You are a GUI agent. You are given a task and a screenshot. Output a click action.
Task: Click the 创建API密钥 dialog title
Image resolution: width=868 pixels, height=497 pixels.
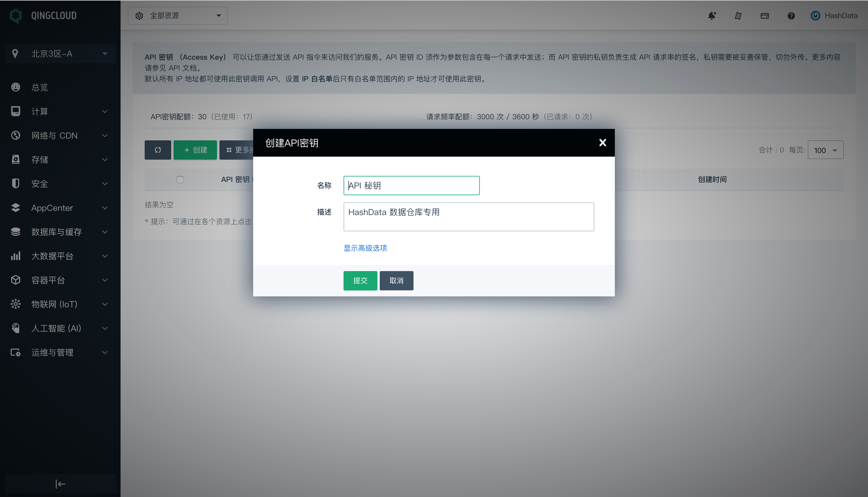292,143
